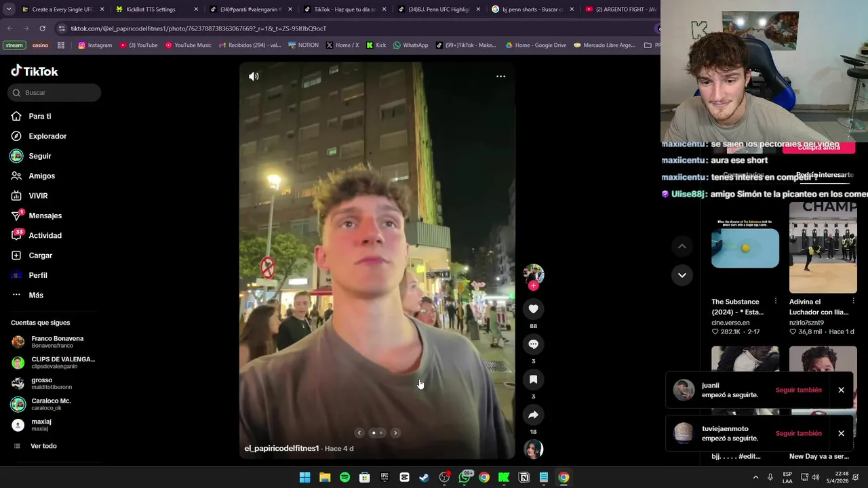868x488 pixels.
Task: Show hidden system tray icons
Action: click(x=756, y=477)
